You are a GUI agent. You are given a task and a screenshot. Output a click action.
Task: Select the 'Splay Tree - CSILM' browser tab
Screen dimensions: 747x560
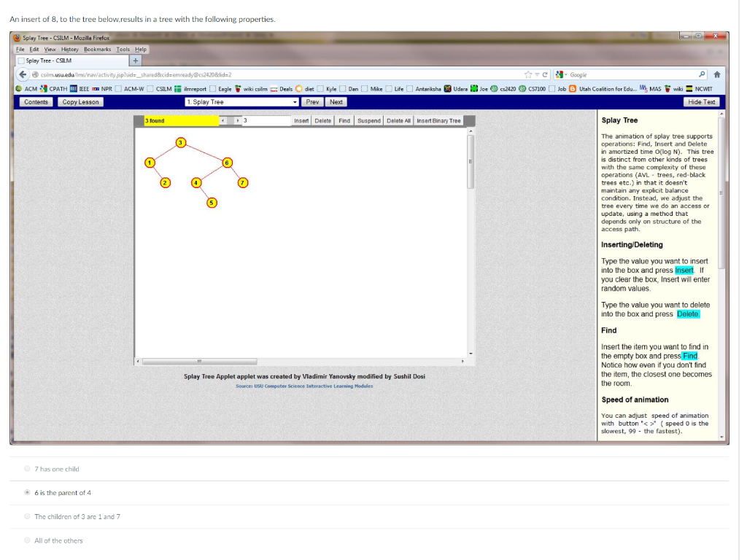pyautogui.click(x=72, y=61)
